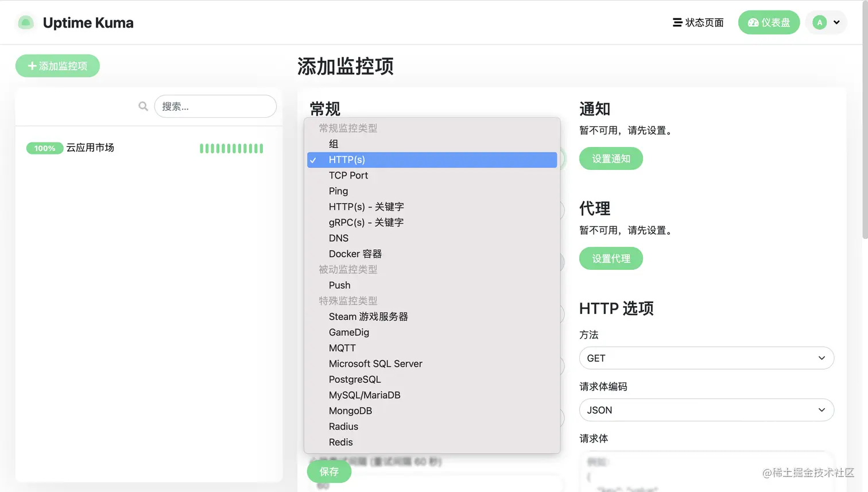Open the 方法 GET dropdown
The width and height of the screenshot is (868, 492).
[706, 358]
